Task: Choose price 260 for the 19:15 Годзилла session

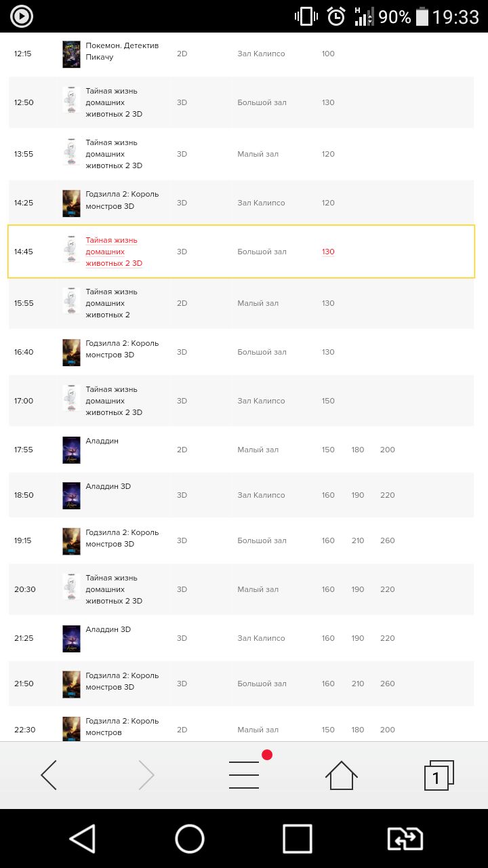Action: pyautogui.click(x=387, y=540)
